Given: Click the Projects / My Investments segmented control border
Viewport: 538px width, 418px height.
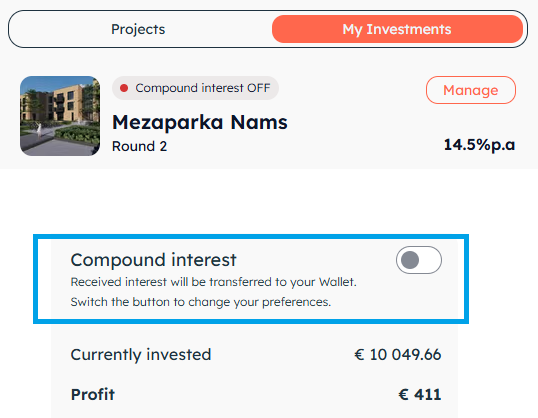Looking at the screenshot, I should pos(268,11).
